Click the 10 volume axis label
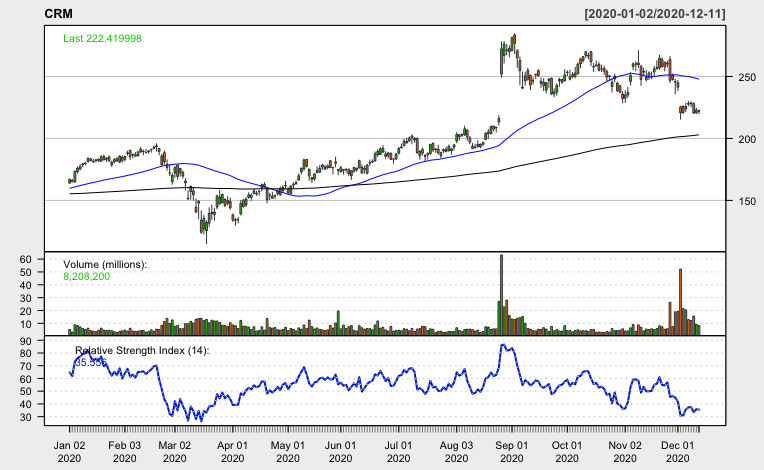This screenshot has height=470, width=764. 26,324
